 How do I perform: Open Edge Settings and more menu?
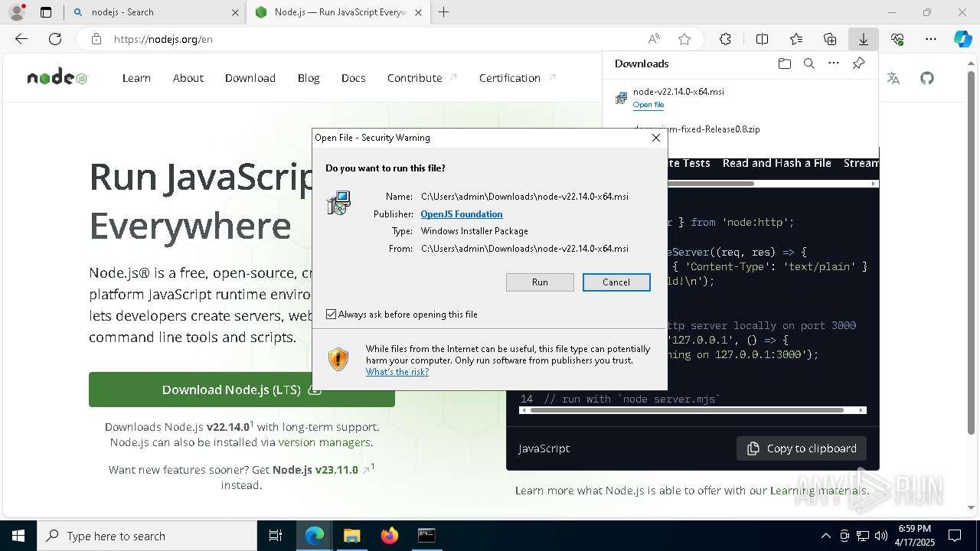click(x=931, y=39)
